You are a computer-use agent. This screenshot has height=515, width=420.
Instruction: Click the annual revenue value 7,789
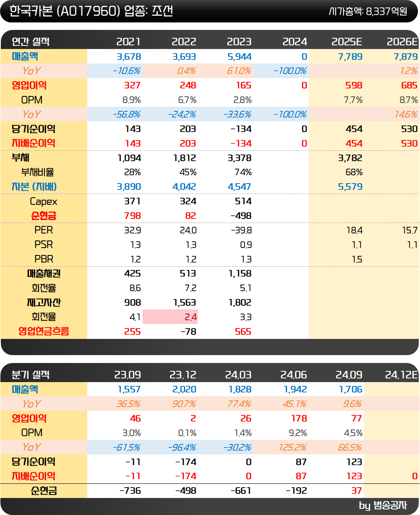coord(350,56)
